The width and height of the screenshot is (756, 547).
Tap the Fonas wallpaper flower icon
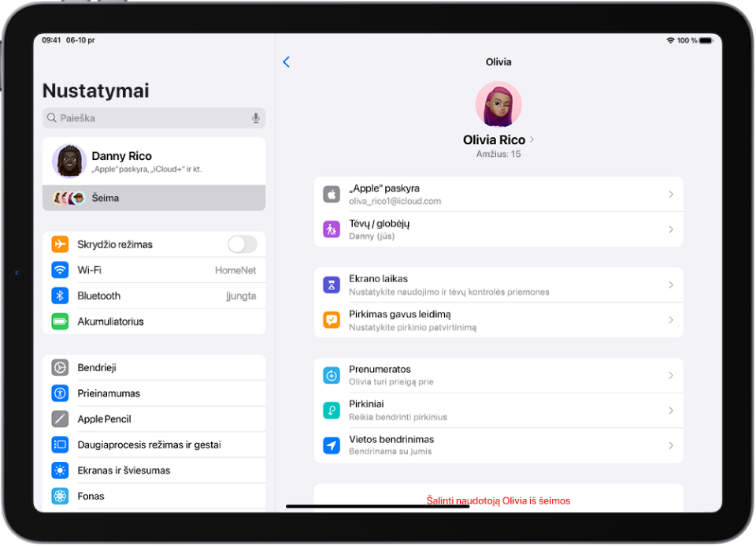coord(60,496)
